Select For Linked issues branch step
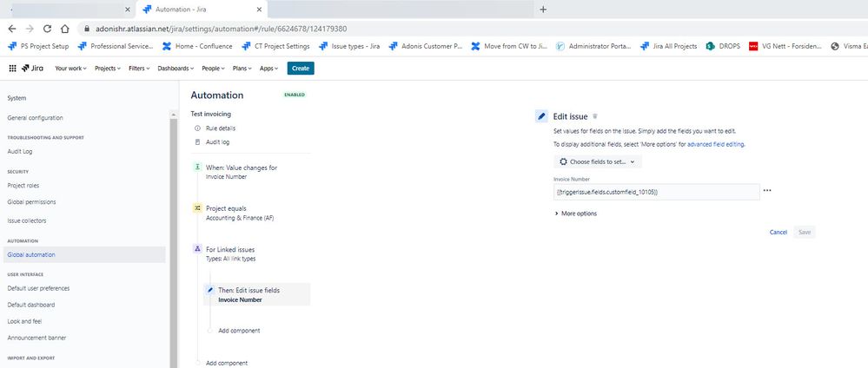868x368 pixels. tap(230, 254)
